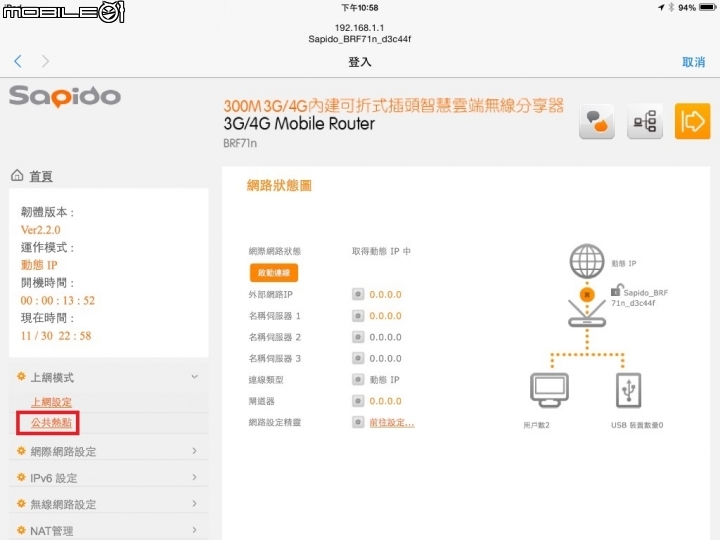Image resolution: width=720 pixels, height=540 pixels.
Task: Click gear icon beside 無線網路設定
Action: [21, 504]
